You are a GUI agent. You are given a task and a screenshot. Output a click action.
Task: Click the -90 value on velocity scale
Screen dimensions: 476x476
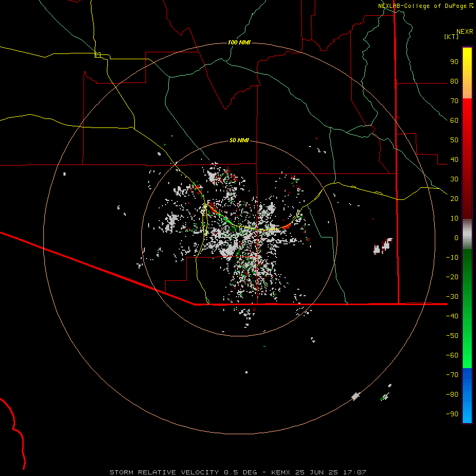452,414
